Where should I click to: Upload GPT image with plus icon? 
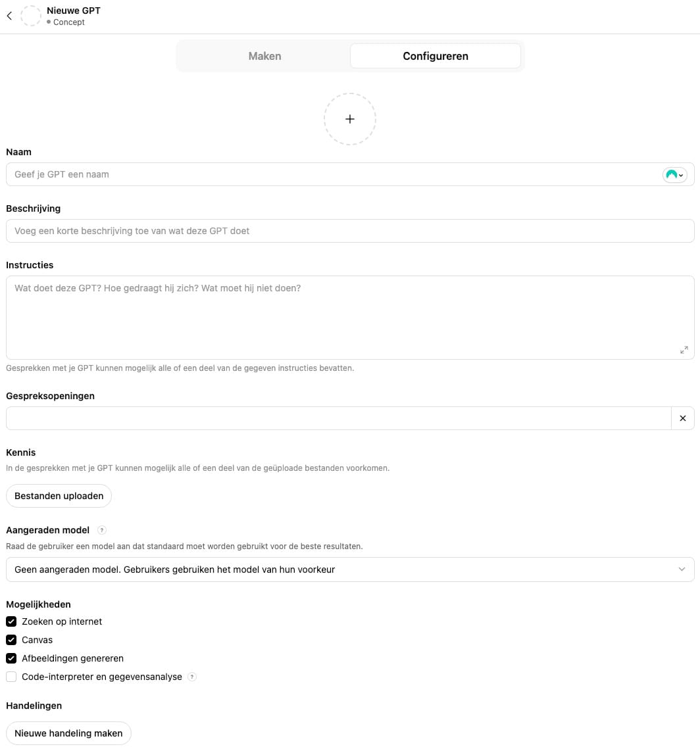coord(350,119)
